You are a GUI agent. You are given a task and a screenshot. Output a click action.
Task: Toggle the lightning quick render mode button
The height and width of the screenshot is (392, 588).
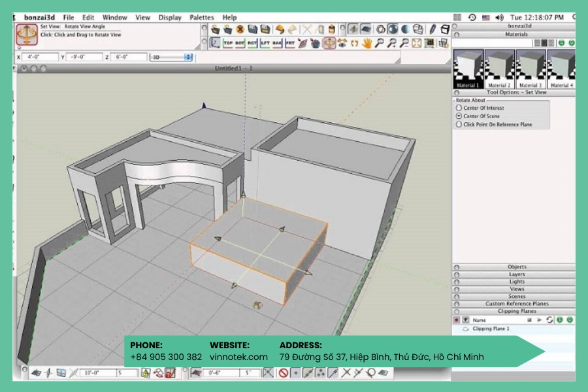click(x=353, y=29)
